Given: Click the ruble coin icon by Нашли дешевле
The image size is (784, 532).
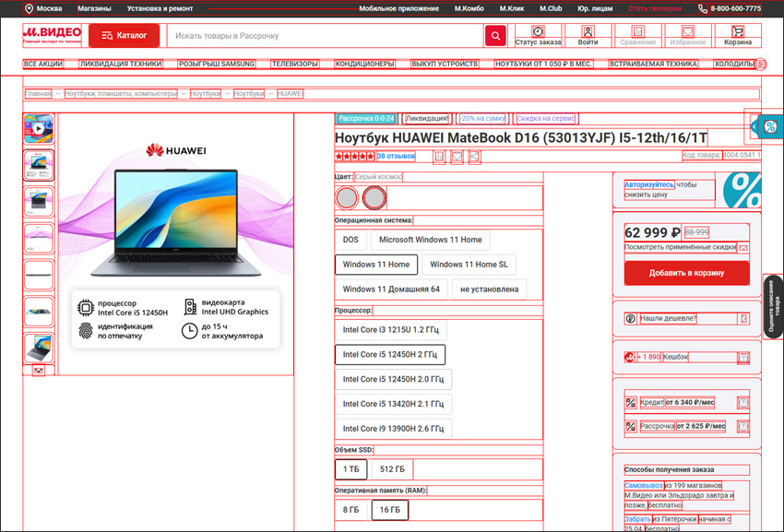Looking at the screenshot, I should [631, 318].
